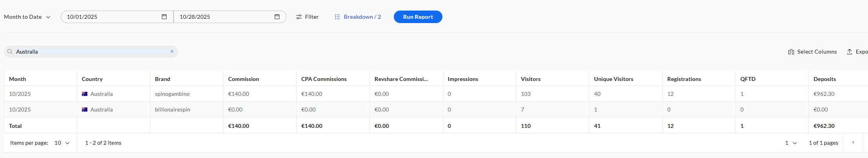Click the Export upload icon

850,52
